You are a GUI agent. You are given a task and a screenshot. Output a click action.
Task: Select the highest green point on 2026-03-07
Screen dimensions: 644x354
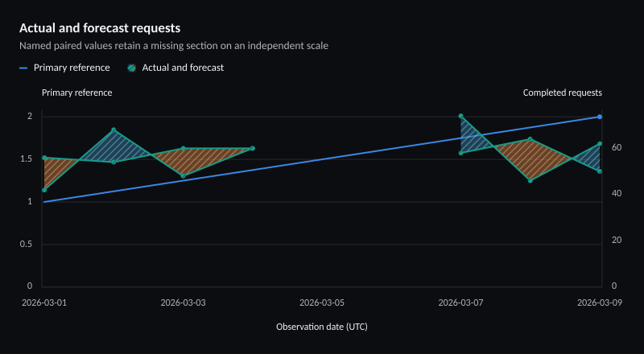[x=460, y=116]
